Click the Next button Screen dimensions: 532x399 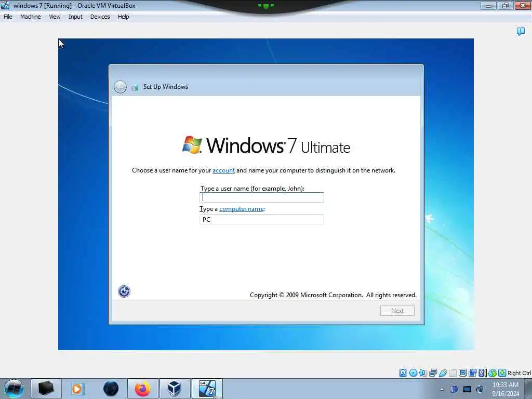pyautogui.click(x=397, y=311)
